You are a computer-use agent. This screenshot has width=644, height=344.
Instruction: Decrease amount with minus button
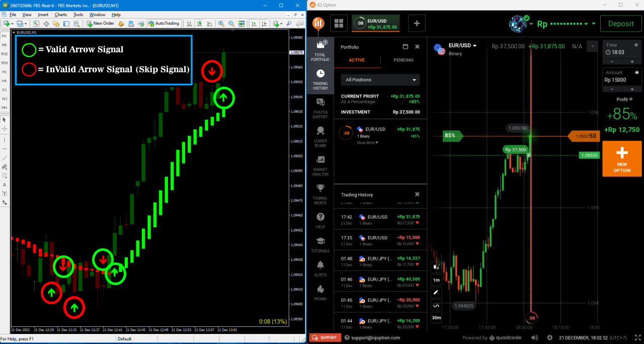point(612,89)
